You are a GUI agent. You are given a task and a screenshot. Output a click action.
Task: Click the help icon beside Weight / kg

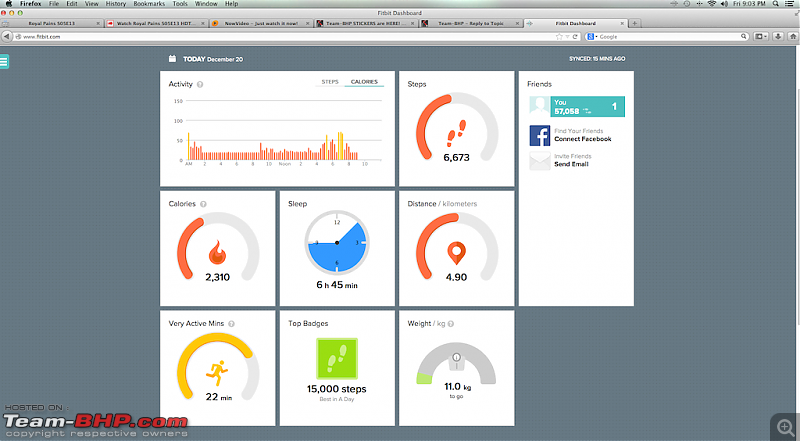coord(451,324)
